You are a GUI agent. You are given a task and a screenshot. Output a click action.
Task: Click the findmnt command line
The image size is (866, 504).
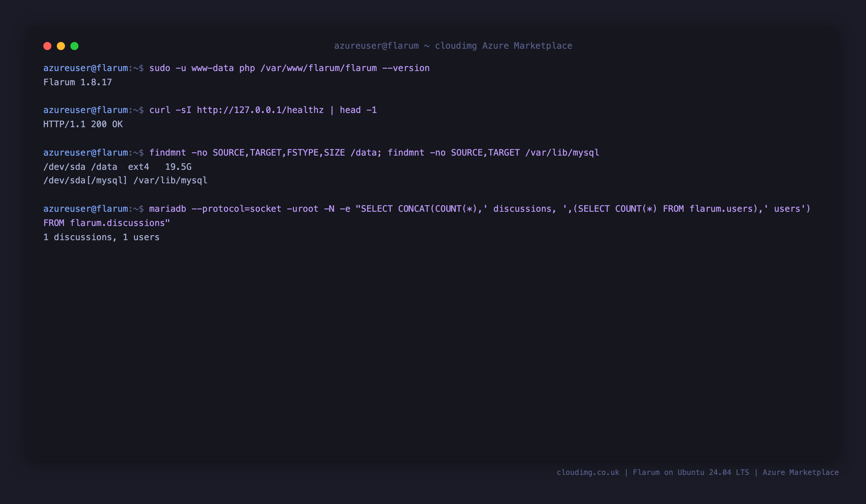point(374,153)
